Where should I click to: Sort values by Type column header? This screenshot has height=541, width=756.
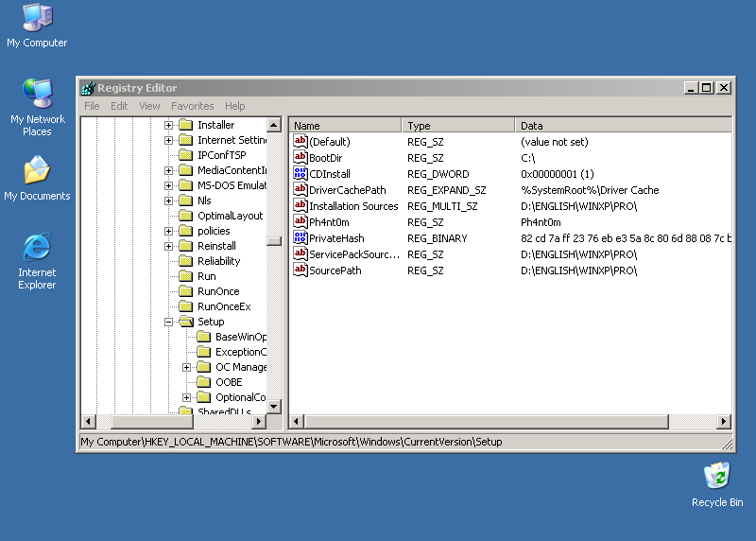(458, 126)
